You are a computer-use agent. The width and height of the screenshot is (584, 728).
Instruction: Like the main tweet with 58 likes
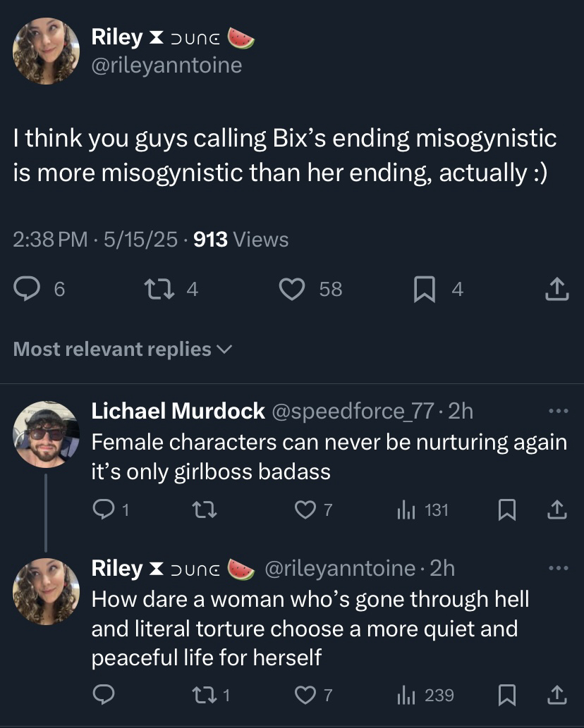click(x=291, y=288)
